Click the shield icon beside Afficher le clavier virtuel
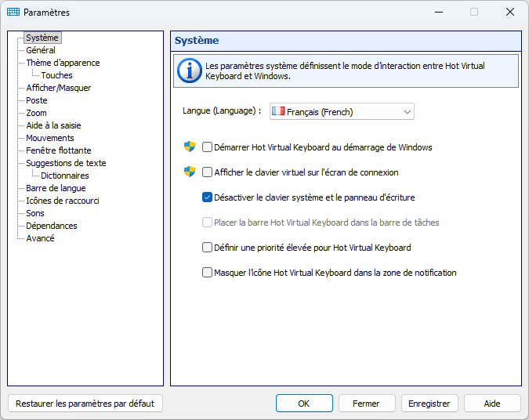The height and width of the screenshot is (420, 529). (x=190, y=172)
